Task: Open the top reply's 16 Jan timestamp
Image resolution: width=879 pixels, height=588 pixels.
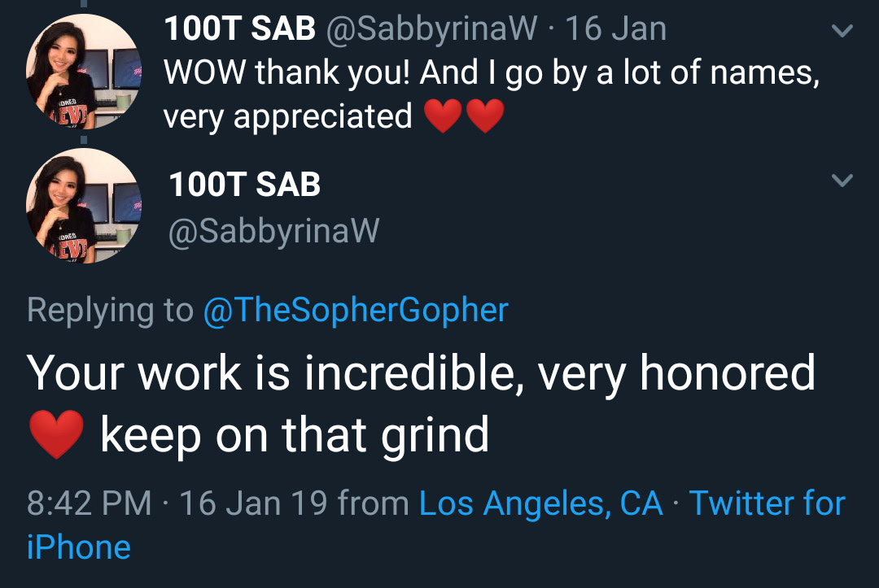Action: [615, 30]
